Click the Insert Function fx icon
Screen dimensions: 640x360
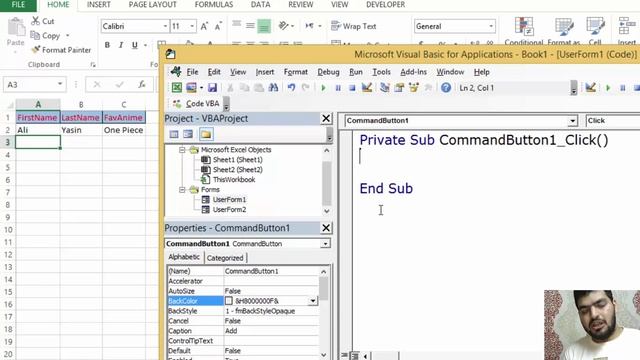click(142, 84)
